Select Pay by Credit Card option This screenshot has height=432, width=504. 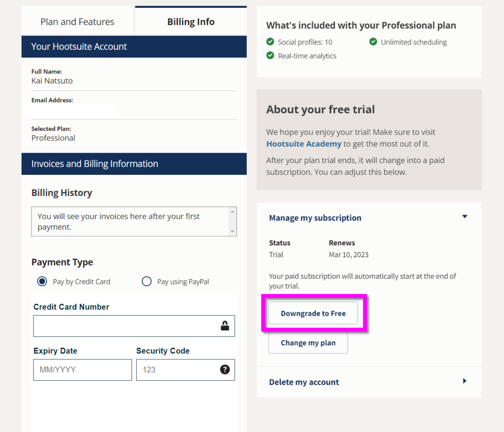(x=42, y=281)
